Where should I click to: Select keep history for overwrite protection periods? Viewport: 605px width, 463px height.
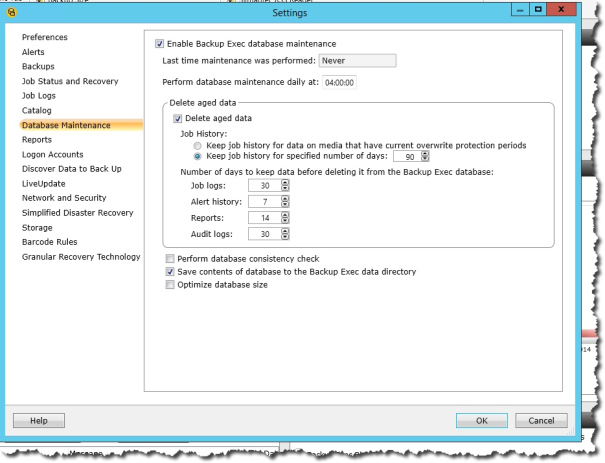(x=197, y=146)
